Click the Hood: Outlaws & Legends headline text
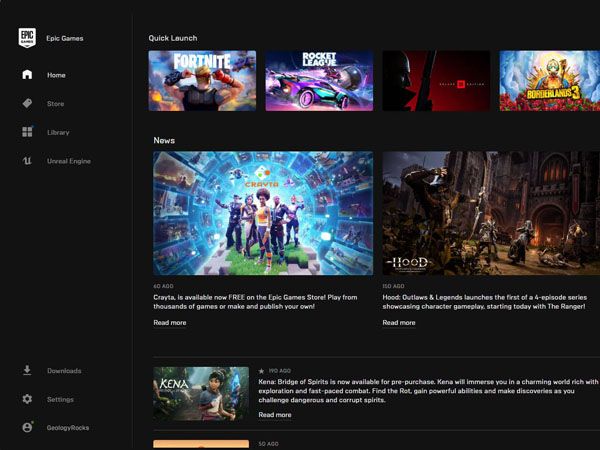This screenshot has width=600, height=450. click(x=484, y=302)
